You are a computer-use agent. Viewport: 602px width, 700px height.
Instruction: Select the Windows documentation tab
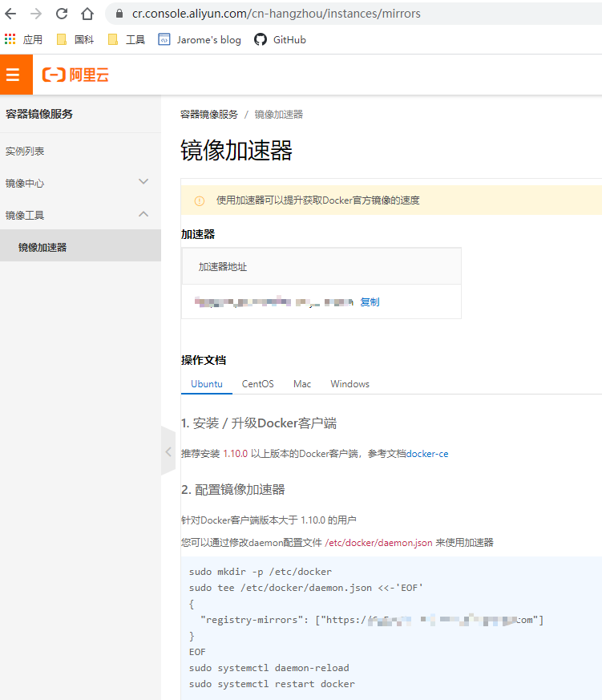[349, 384]
